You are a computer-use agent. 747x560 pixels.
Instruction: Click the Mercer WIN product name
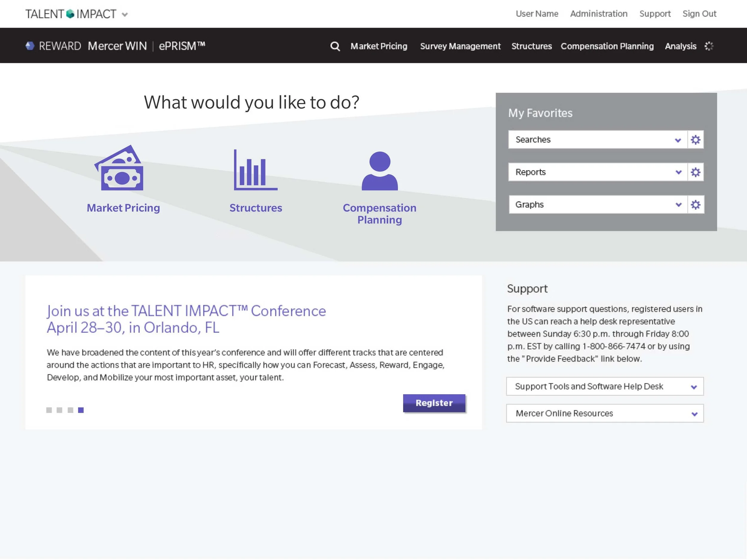click(x=117, y=46)
